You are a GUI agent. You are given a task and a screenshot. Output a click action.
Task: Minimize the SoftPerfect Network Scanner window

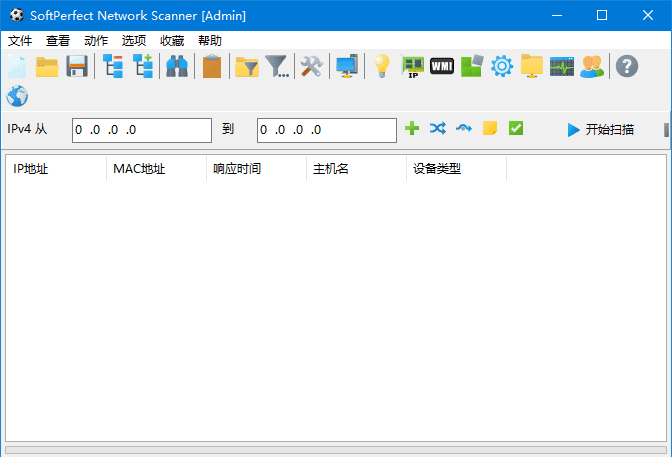(557, 15)
